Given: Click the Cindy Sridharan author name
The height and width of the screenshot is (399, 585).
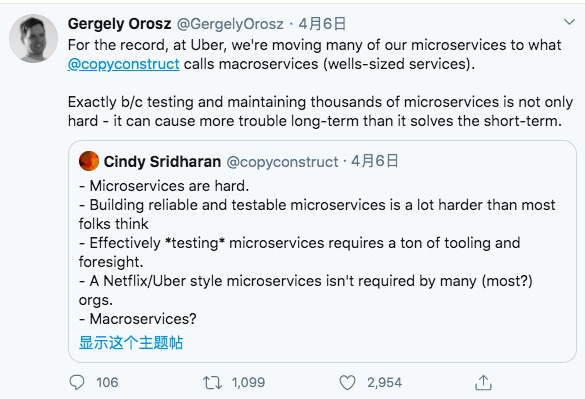Looking at the screenshot, I should tap(162, 162).
